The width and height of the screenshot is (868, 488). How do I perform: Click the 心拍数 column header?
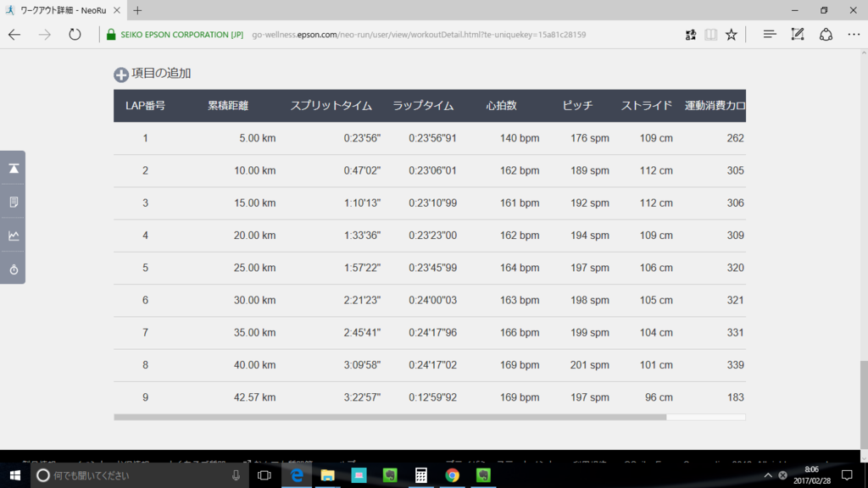pyautogui.click(x=502, y=106)
